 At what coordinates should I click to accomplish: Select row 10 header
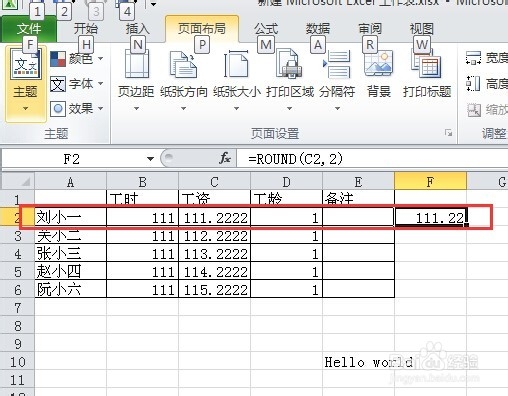click(17, 362)
